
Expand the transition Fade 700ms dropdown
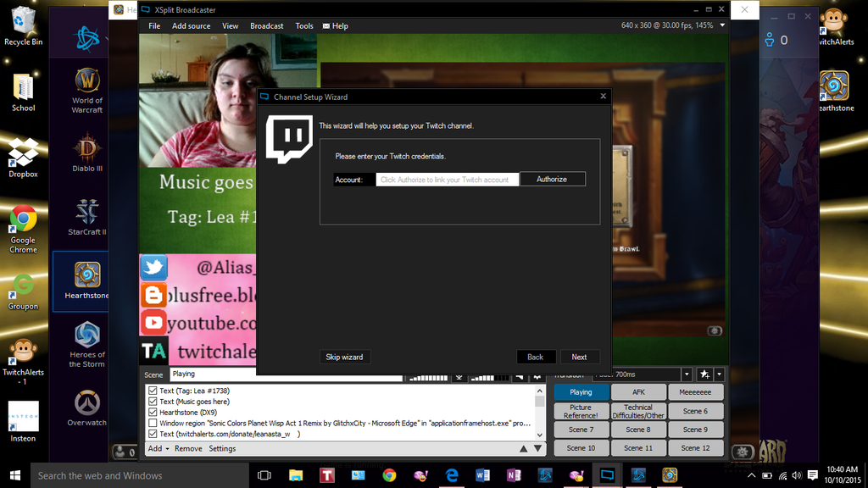click(x=687, y=374)
